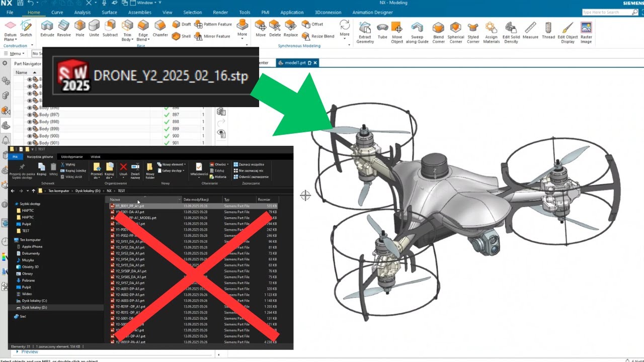Toggle visibility eye of Body (898)
The height and width of the screenshot is (362, 644).
[x=30, y=122]
